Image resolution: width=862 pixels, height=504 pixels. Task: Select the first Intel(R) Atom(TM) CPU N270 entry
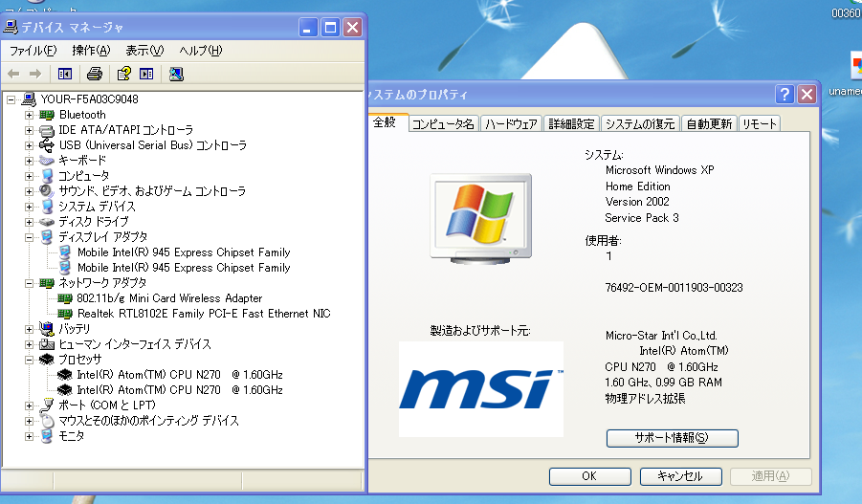180,375
